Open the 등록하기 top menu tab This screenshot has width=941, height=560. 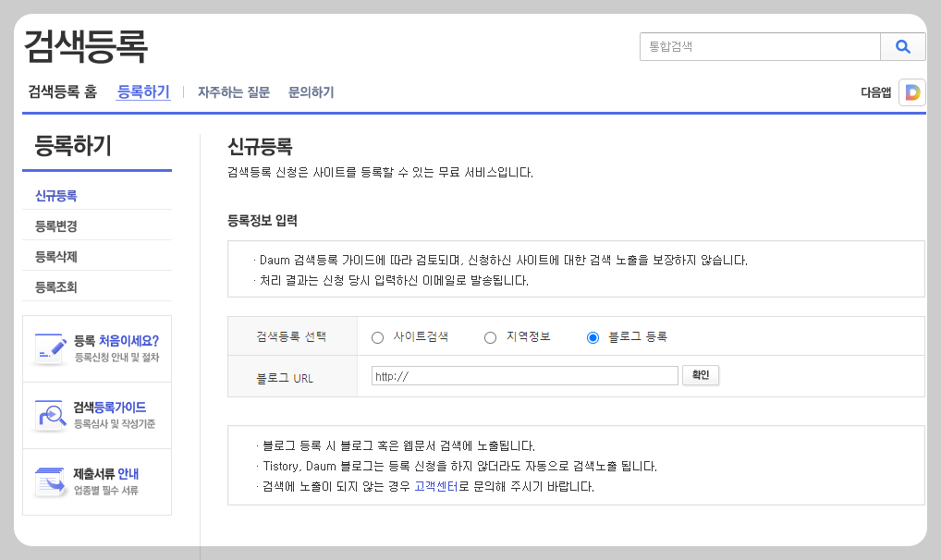click(143, 91)
